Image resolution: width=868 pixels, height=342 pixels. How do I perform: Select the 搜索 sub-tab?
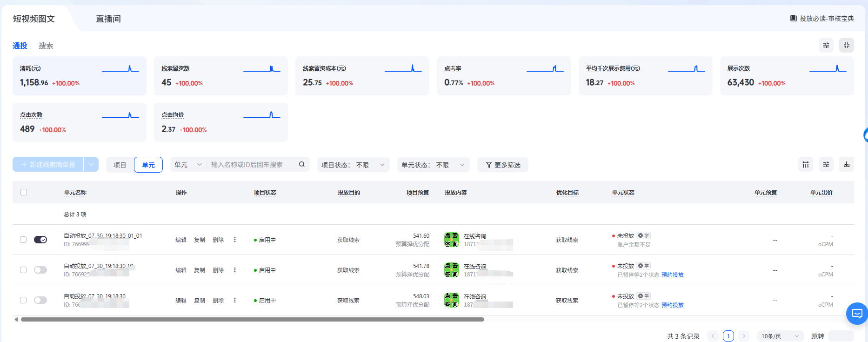point(46,46)
